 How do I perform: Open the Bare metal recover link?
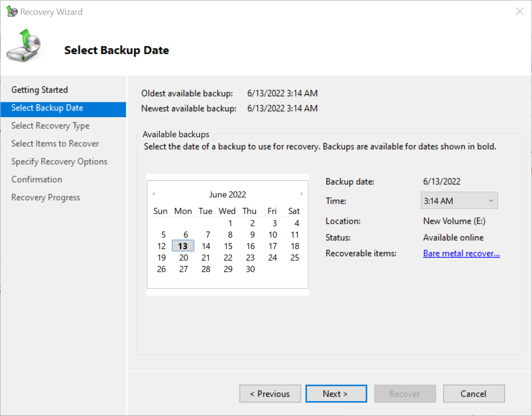(x=461, y=253)
